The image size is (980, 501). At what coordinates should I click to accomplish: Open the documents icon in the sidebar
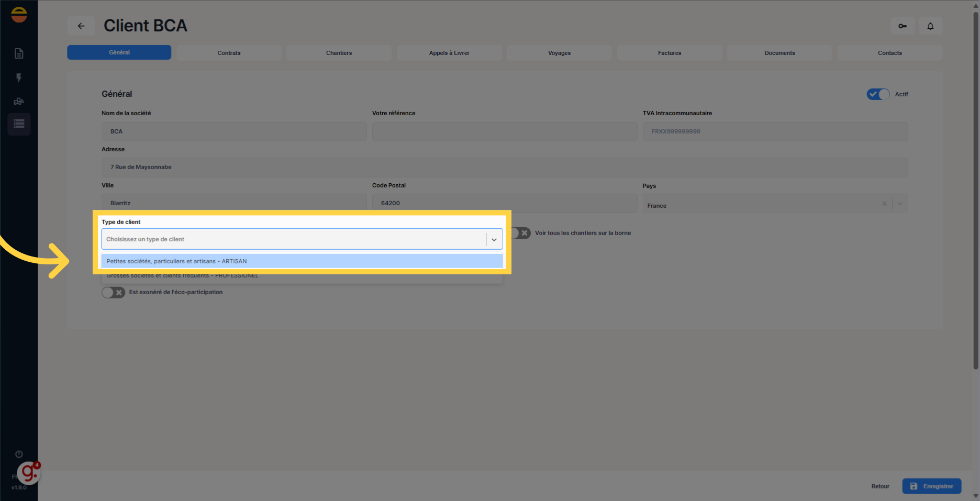(x=19, y=53)
